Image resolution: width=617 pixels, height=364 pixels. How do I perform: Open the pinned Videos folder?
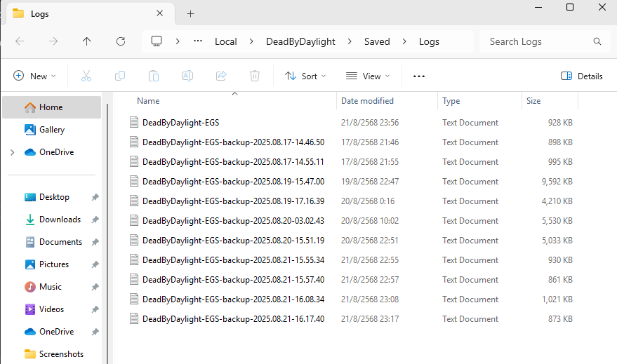(x=51, y=309)
